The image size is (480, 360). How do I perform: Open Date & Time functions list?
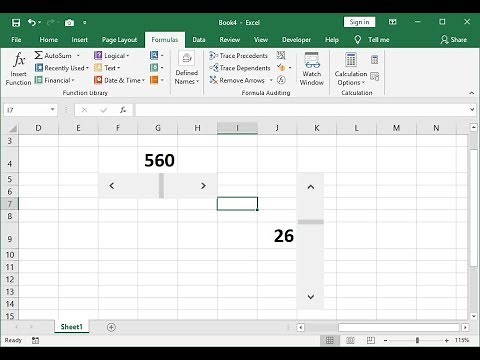120,80
